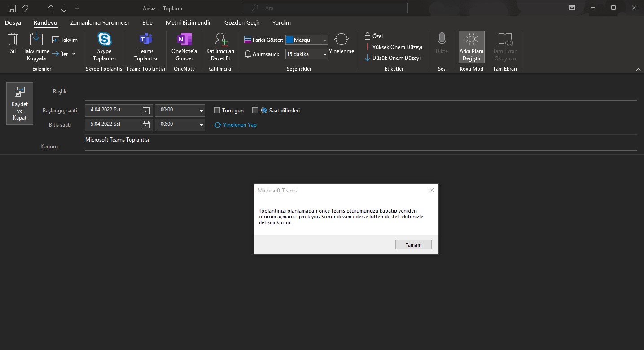Go to next item arrow
Viewport: 644px width, 350px height.
[64, 8]
